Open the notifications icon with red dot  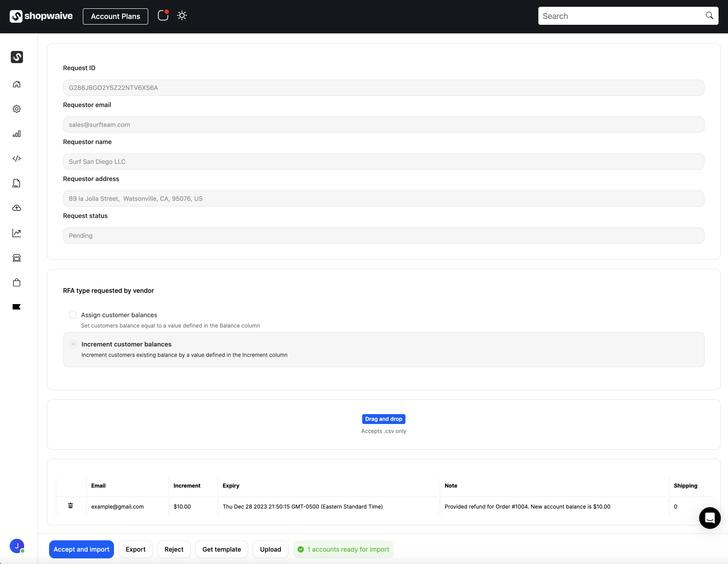[x=163, y=16]
